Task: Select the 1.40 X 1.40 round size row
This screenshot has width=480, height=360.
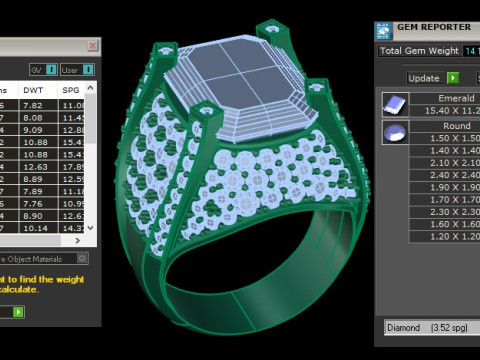Action: coord(445,151)
